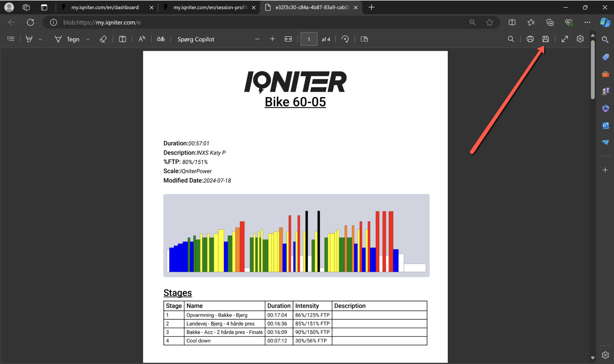Toggle fit to width view
This screenshot has width=614, height=364.
tap(288, 39)
